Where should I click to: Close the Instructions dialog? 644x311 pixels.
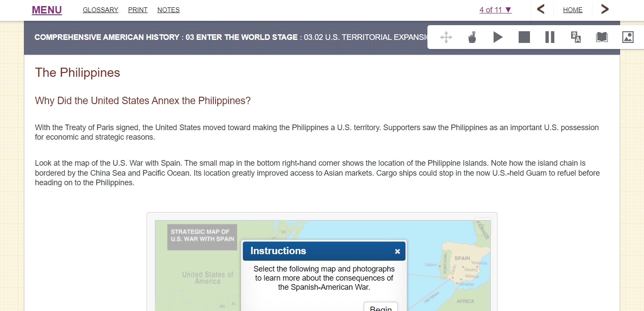[397, 252]
